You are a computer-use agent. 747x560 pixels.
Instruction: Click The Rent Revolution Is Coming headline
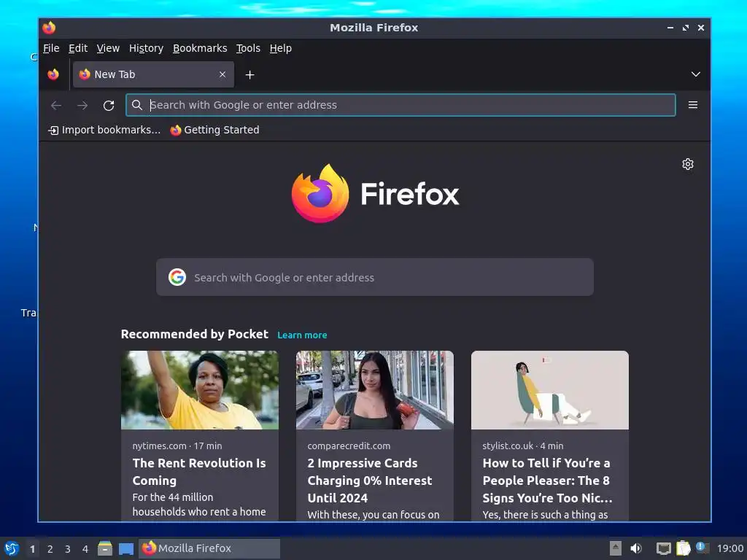coord(199,472)
